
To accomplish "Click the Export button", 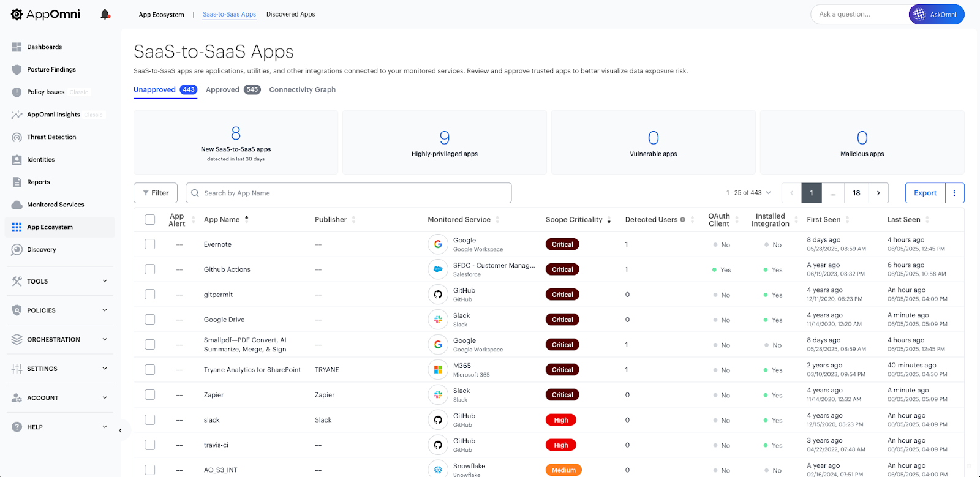I will point(925,193).
